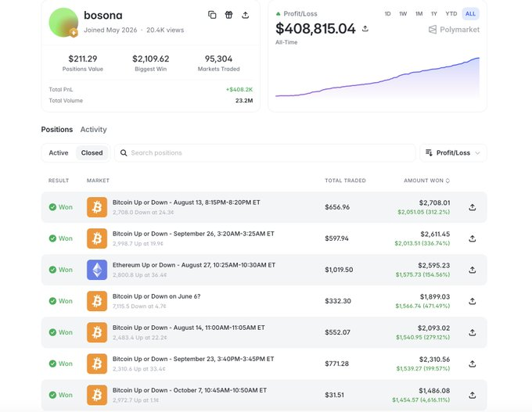The width and height of the screenshot is (532, 412).
Task: Select the 1W chart range
Action: pyautogui.click(x=403, y=14)
